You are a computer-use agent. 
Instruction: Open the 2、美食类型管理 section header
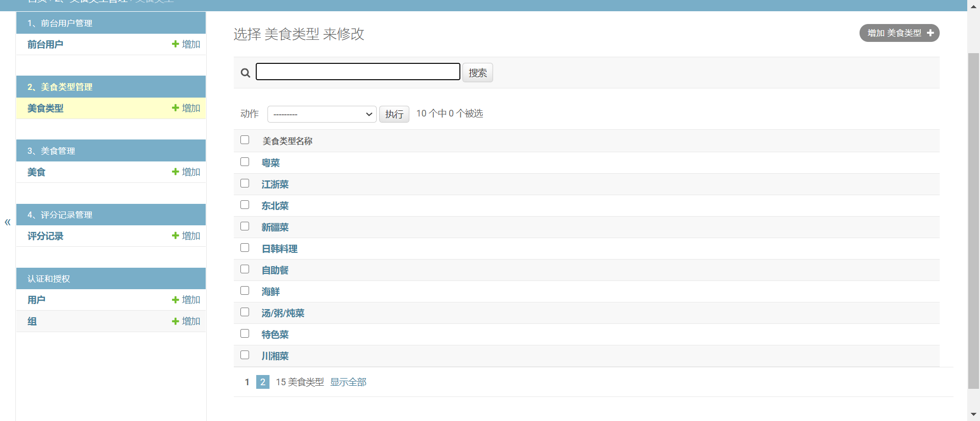(x=60, y=87)
